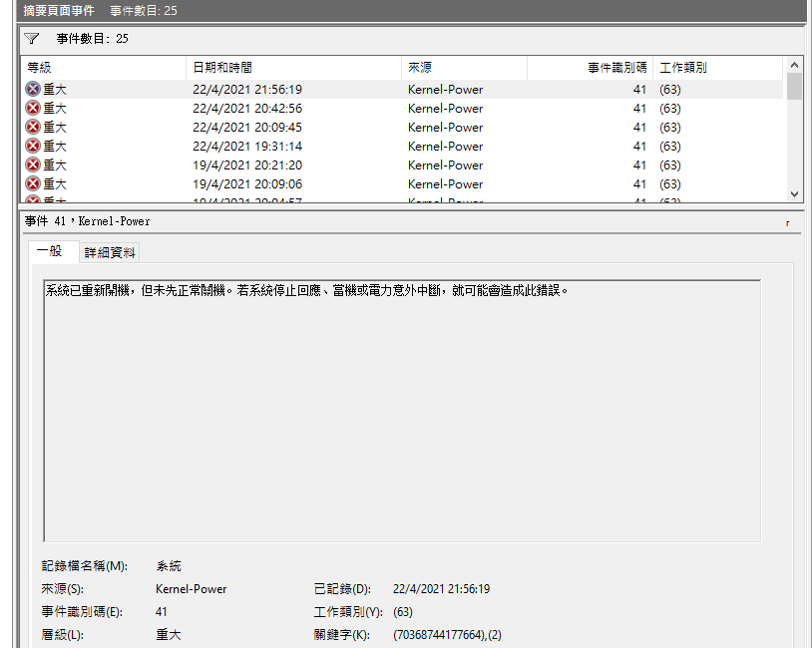This screenshot has height=648, width=812.
Task: Click the 已記錄 value 22/4/2021 21:56:19
Action: [x=441, y=589]
